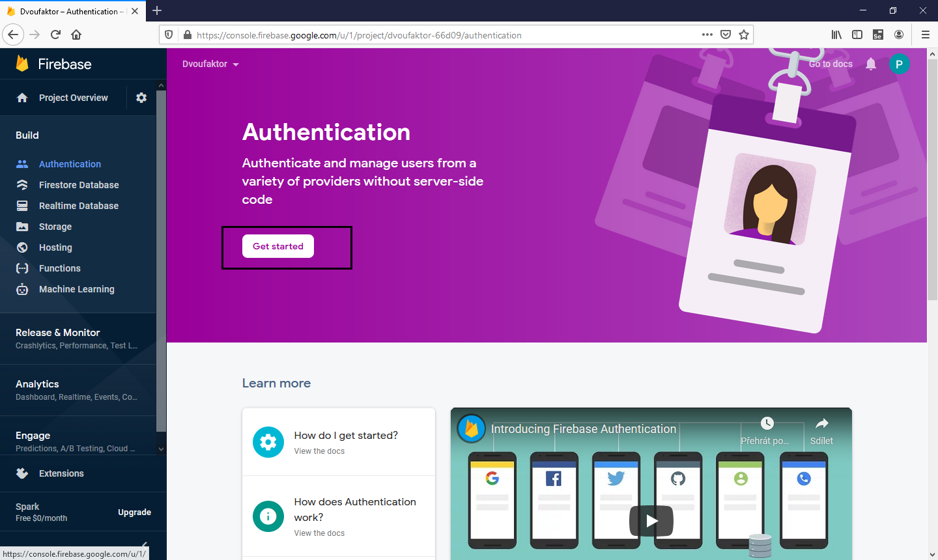View site security padlock details

(188, 35)
